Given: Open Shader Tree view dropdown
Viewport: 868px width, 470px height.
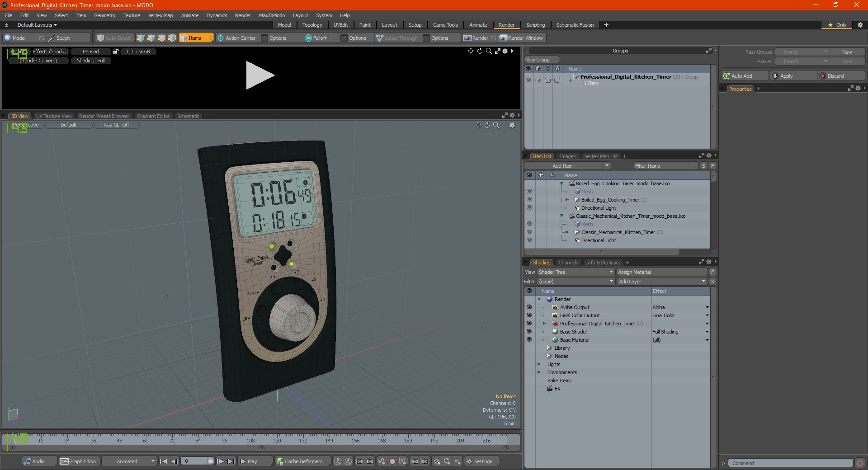Looking at the screenshot, I should 576,272.
